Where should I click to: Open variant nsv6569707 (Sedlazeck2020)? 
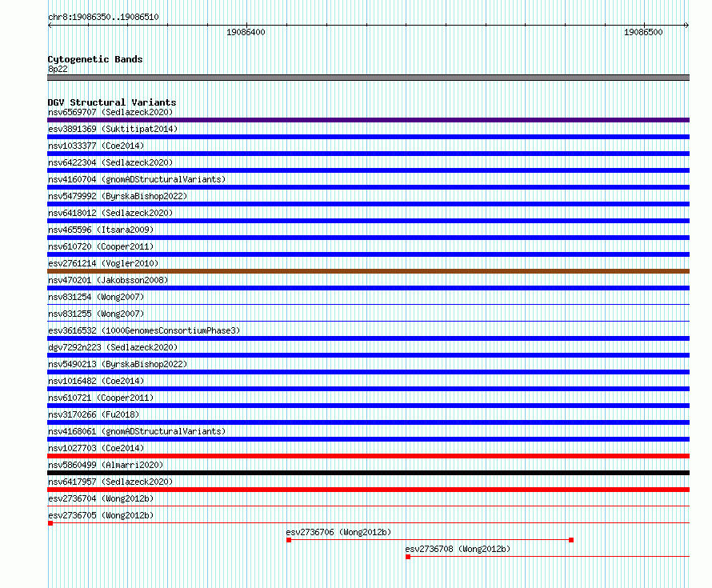tap(110, 112)
